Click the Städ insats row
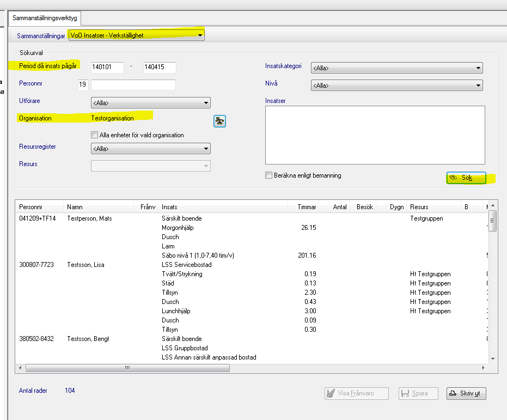This screenshot has height=420, width=507. pyautogui.click(x=252, y=283)
